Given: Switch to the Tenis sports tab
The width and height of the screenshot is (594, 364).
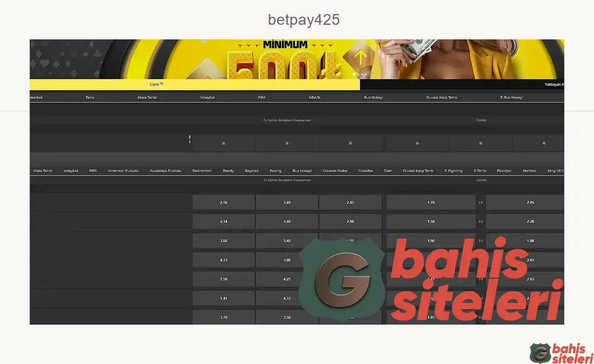Looking at the screenshot, I should [89, 97].
